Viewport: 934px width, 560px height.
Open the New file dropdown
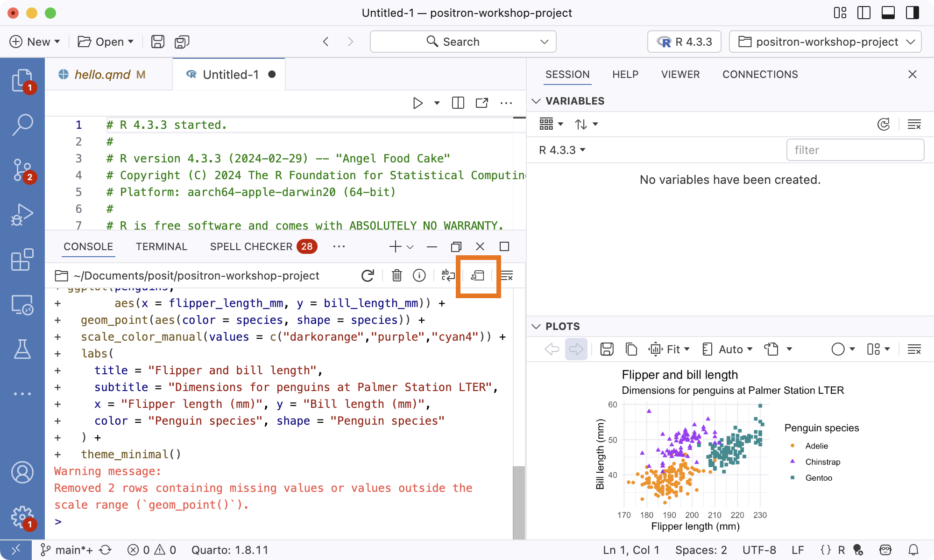point(35,42)
